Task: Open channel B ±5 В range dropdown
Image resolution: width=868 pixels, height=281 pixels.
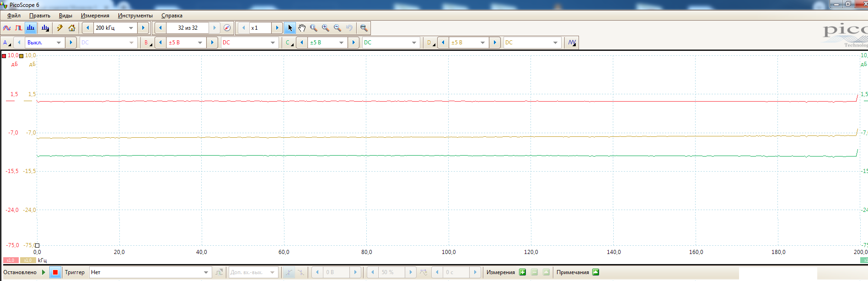Action: [x=200, y=43]
